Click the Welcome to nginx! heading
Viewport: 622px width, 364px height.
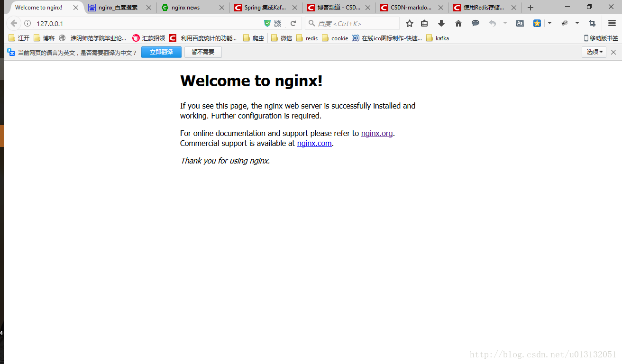point(251,81)
